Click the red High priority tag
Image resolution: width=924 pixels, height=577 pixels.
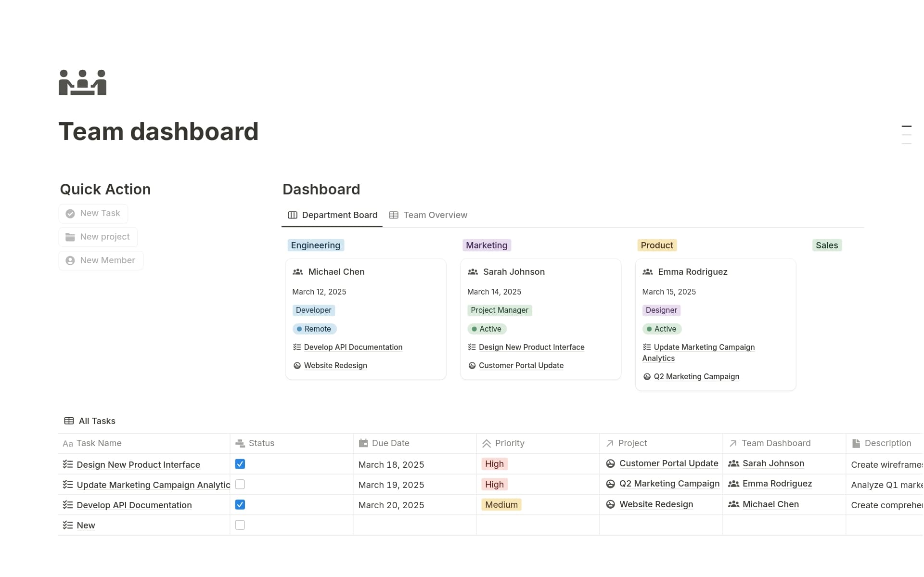tap(494, 464)
